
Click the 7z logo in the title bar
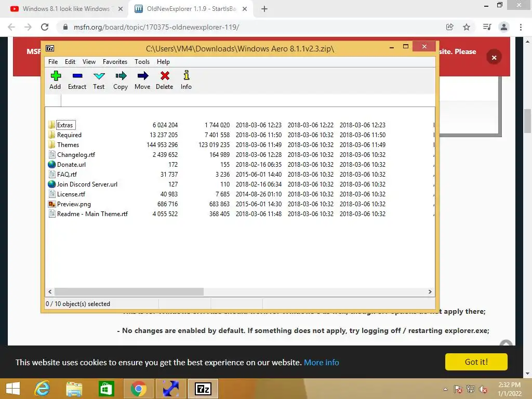(x=50, y=48)
